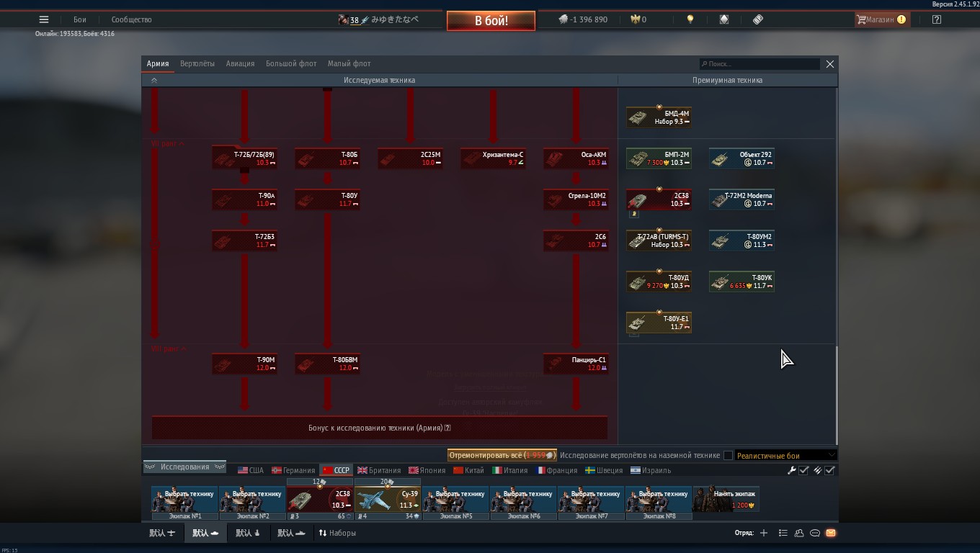Image resolution: width=980 pixels, height=553 pixels.
Task: Select the Т-80БВМ vehicle
Action: [327, 364]
